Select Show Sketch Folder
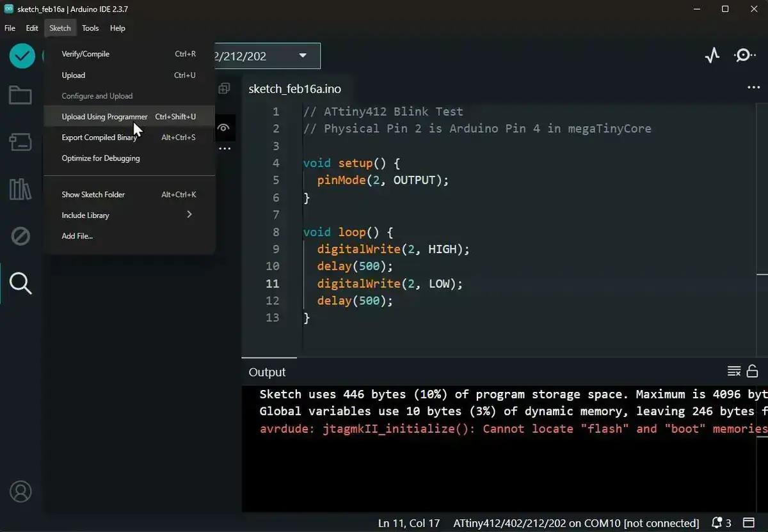Viewport: 768px width, 532px height. pyautogui.click(x=129, y=194)
